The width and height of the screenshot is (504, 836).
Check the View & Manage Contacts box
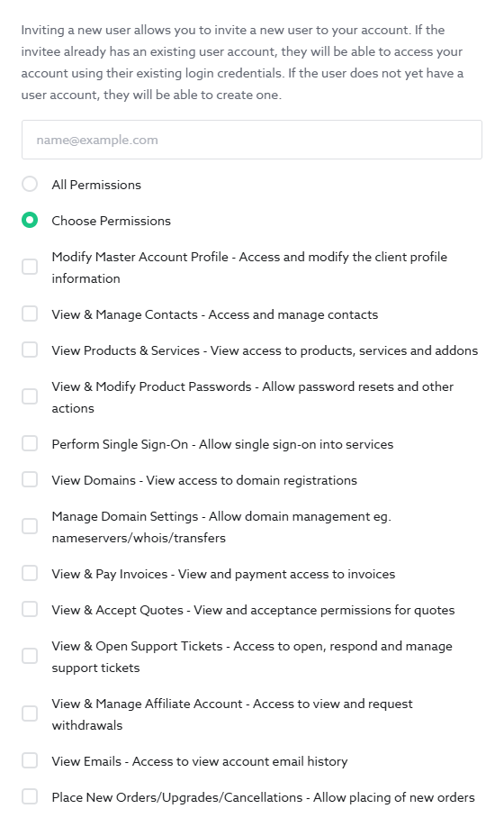pos(30,313)
